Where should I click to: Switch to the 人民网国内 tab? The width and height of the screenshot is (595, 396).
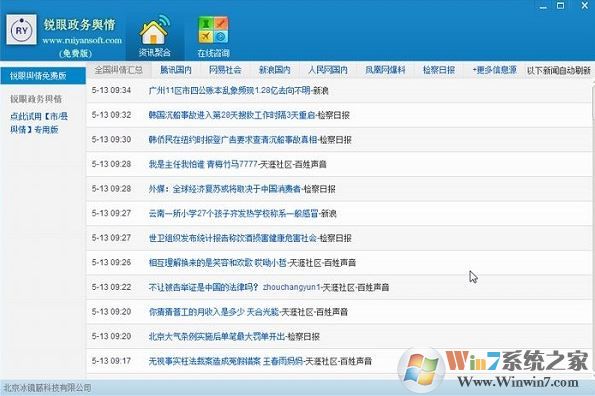point(328,70)
